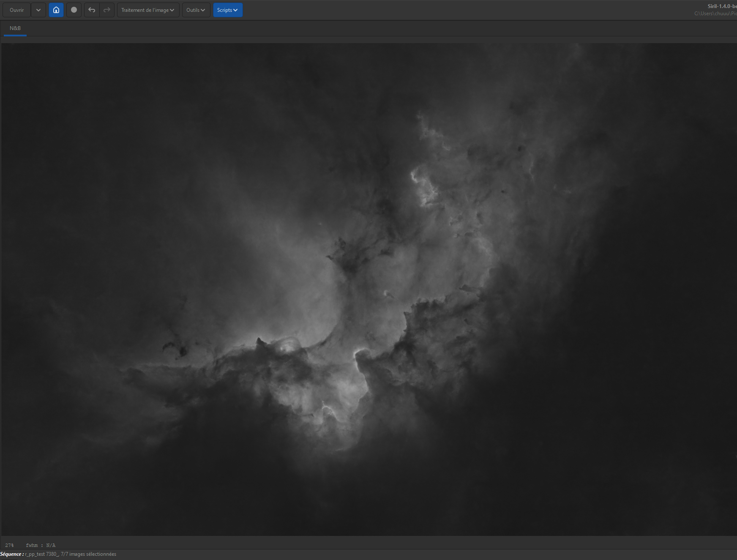Redo the last undone operation

(x=107, y=10)
